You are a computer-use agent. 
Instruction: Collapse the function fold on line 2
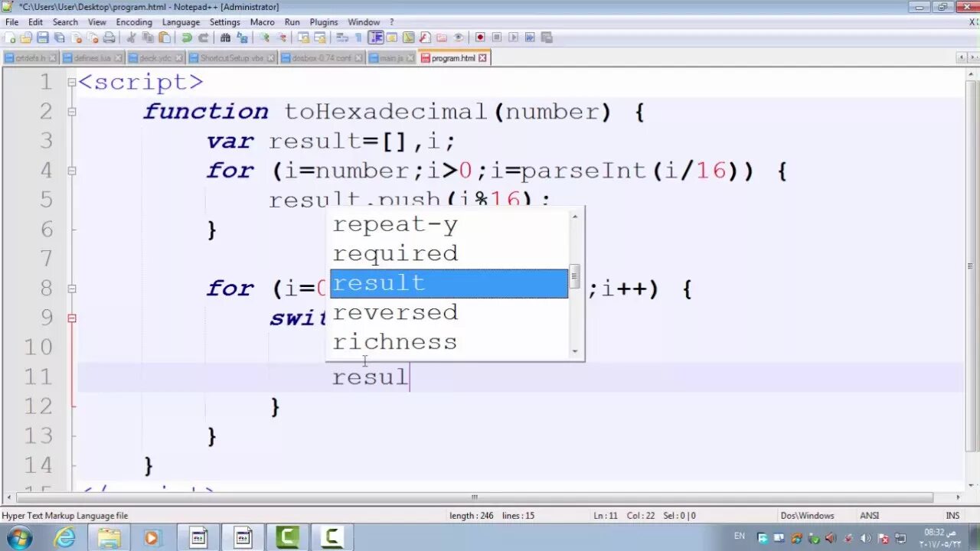[x=72, y=112]
